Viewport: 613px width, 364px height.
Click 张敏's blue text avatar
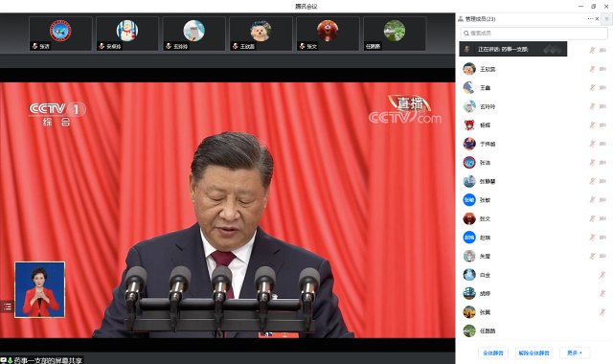point(469,200)
